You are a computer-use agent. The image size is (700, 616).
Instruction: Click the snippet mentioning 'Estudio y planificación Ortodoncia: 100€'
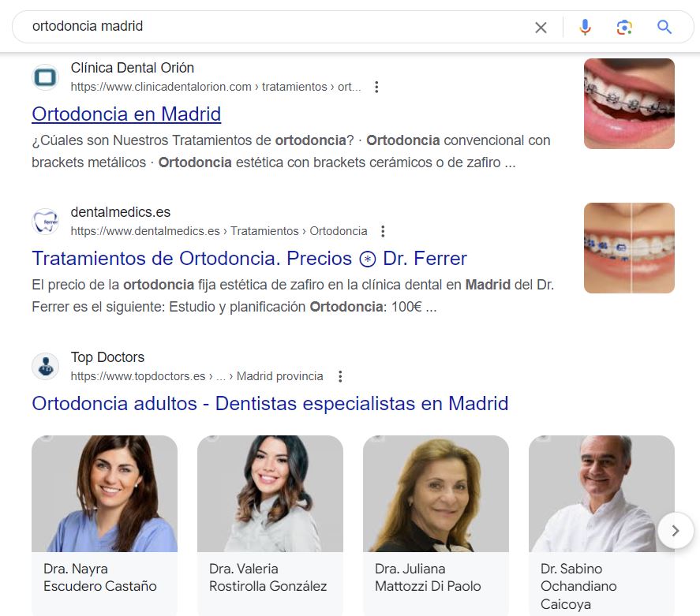pyautogui.click(x=293, y=296)
